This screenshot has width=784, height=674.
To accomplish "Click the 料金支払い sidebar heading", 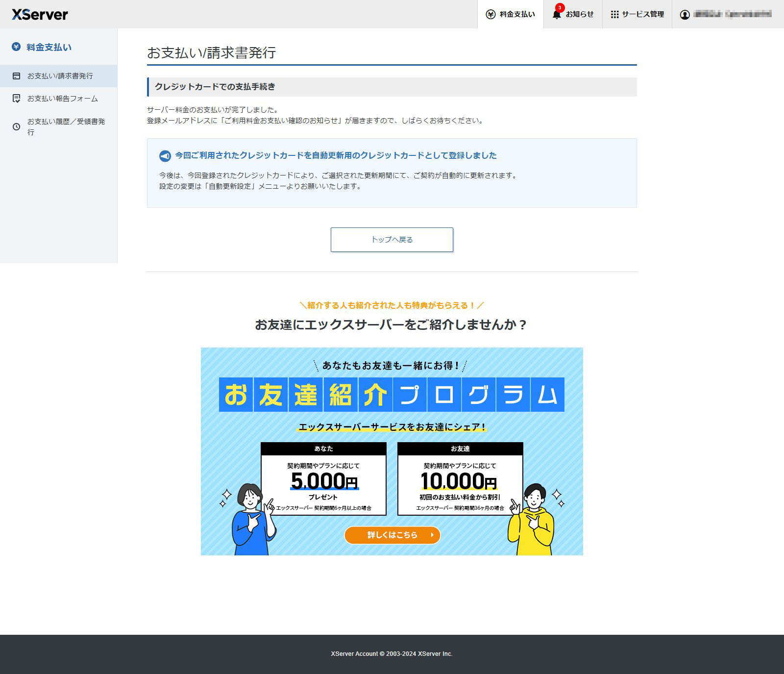I will tap(49, 47).
